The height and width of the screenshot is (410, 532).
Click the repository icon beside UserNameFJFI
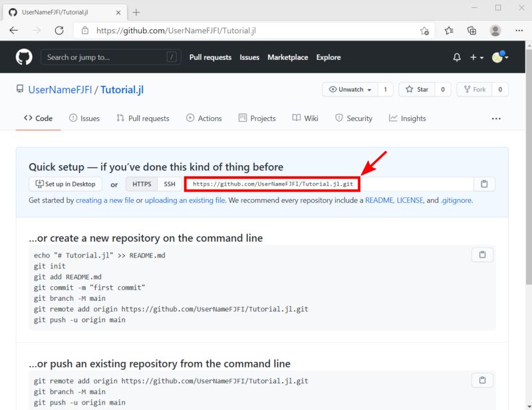20,89
